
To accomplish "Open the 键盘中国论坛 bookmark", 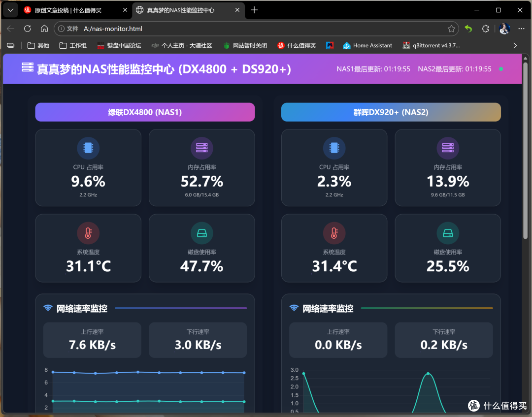I will point(119,45).
